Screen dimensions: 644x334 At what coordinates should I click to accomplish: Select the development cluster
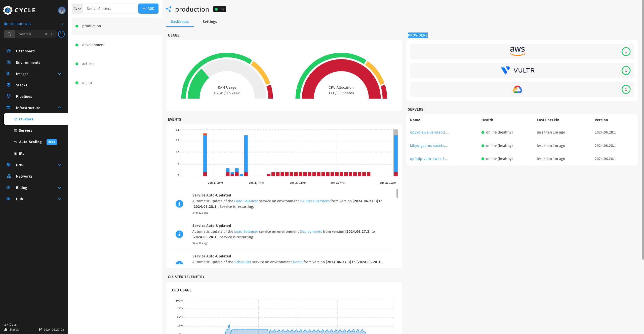coord(117,45)
